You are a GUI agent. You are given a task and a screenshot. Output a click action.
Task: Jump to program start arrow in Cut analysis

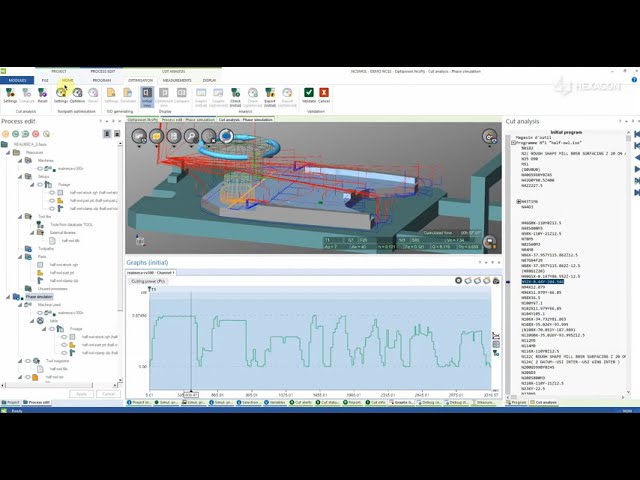[636, 134]
